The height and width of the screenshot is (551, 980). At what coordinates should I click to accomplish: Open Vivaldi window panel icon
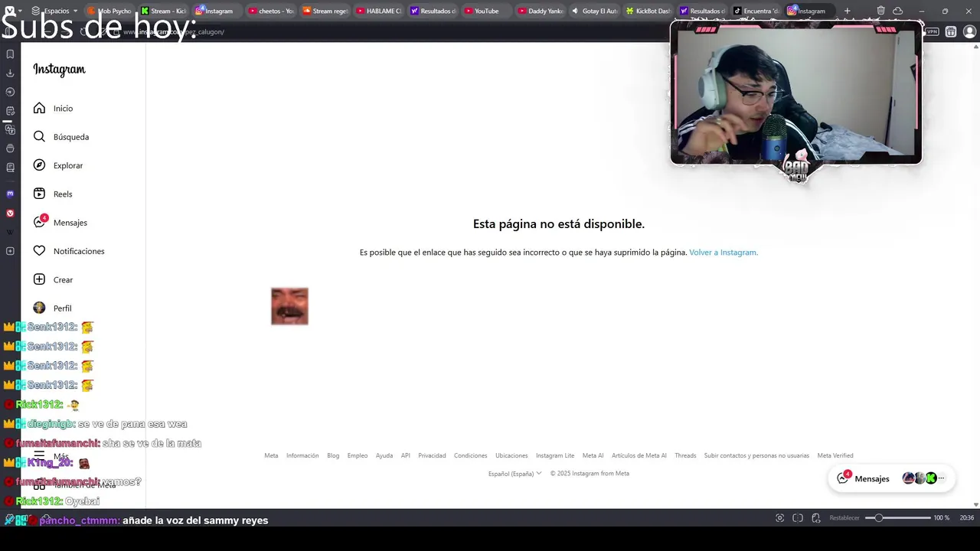coord(10,148)
